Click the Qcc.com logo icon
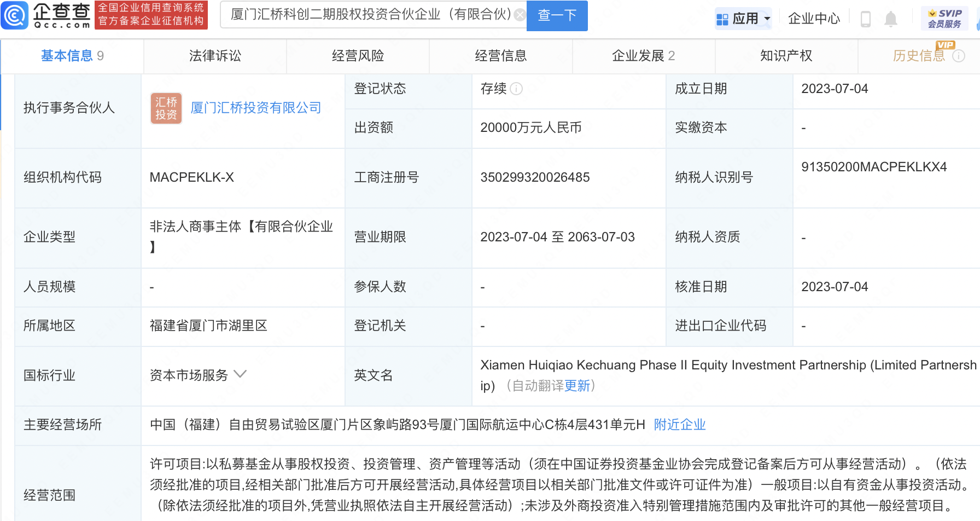Viewport: 980px width, 521px height. [x=14, y=15]
